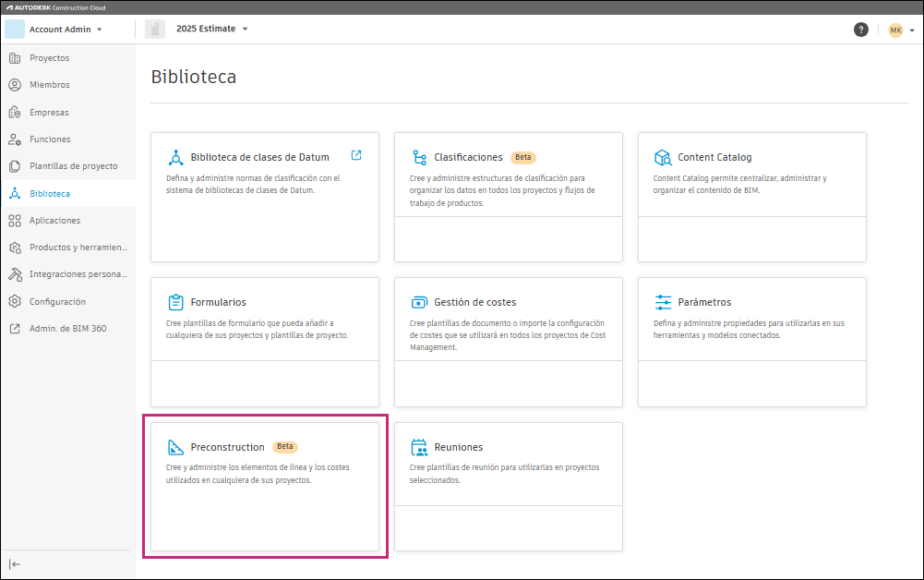Click the Aplicaciones grid icon
Screen dimensions: 924x580
[x=15, y=221]
